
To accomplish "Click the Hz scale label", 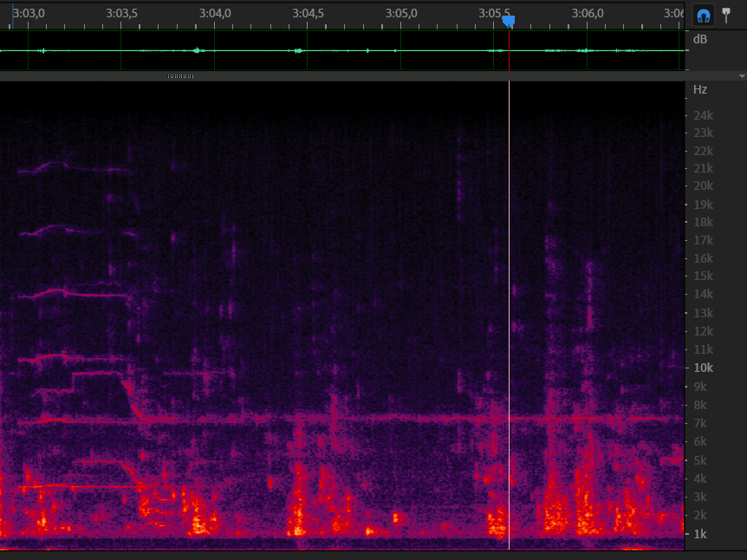I will [700, 89].
